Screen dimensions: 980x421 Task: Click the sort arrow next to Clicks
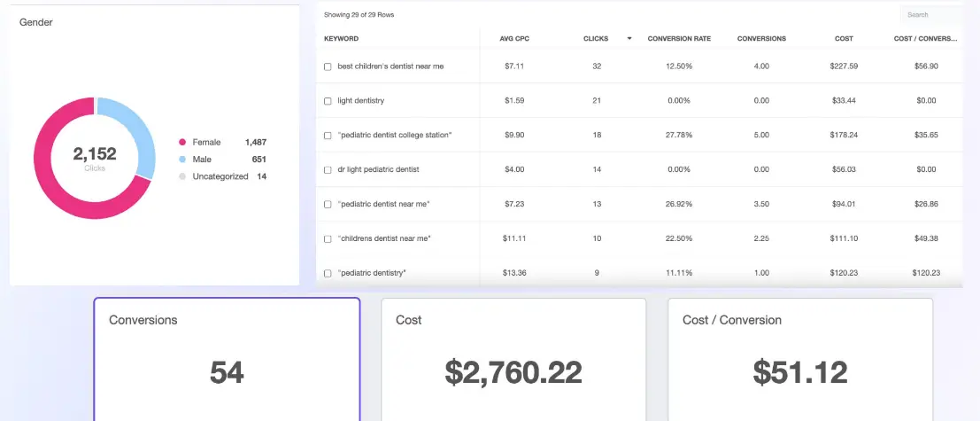pyautogui.click(x=629, y=39)
